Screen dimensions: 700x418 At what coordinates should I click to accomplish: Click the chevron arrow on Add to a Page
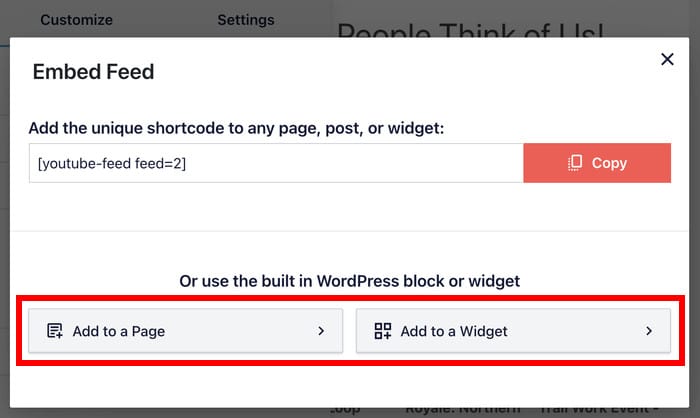(321, 330)
